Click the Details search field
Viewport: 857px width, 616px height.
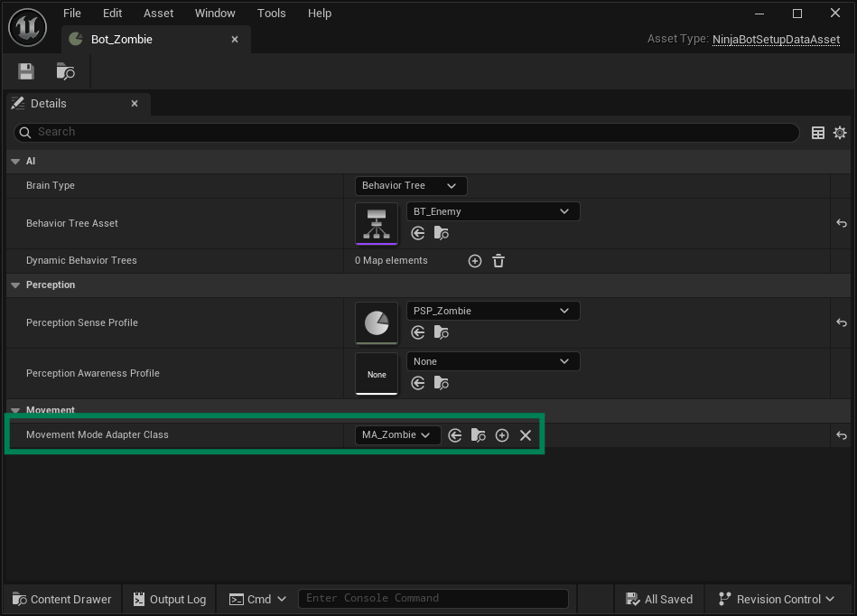coord(271,132)
